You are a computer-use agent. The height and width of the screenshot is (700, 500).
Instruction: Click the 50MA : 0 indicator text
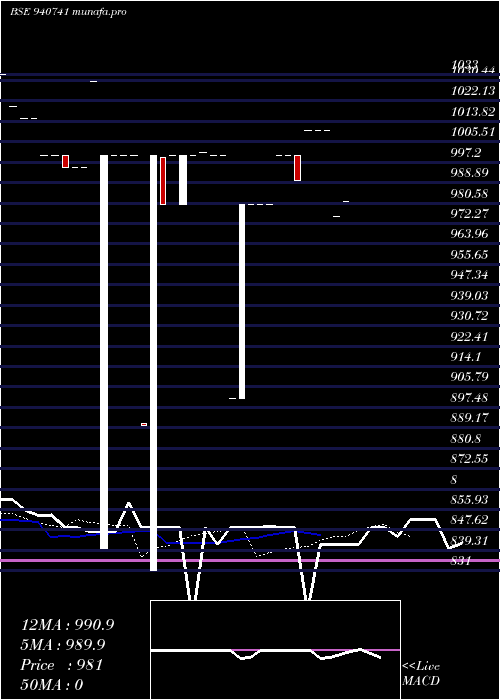[52, 685]
